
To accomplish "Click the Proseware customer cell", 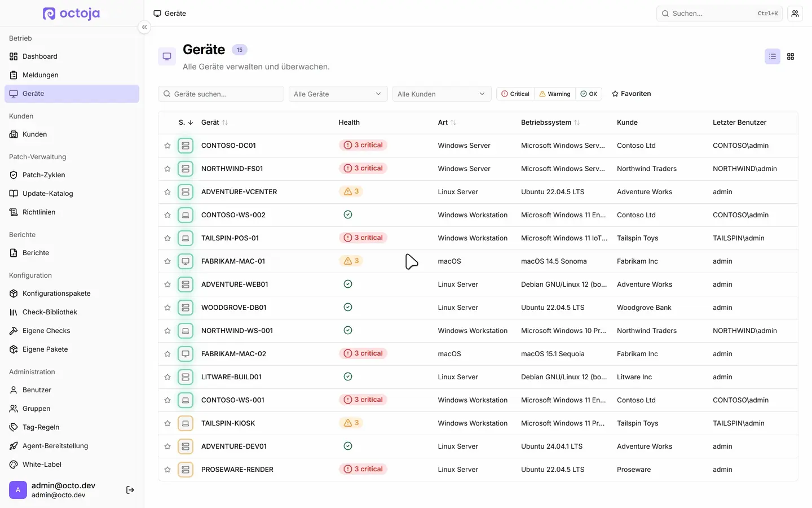I will [x=634, y=470].
